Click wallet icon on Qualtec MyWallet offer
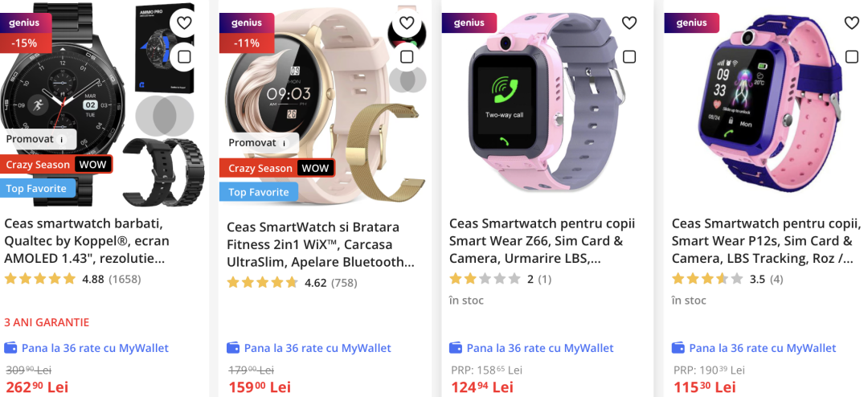Image resolution: width=868 pixels, height=397 pixels. (x=10, y=348)
